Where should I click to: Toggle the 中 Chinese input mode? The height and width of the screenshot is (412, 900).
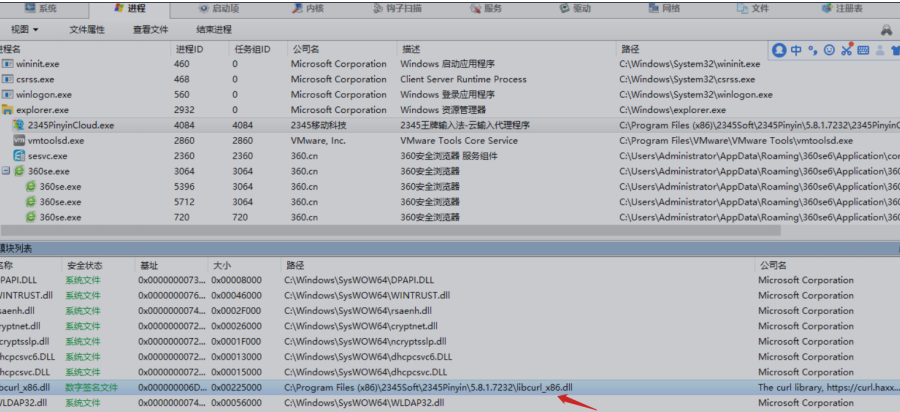[796, 50]
